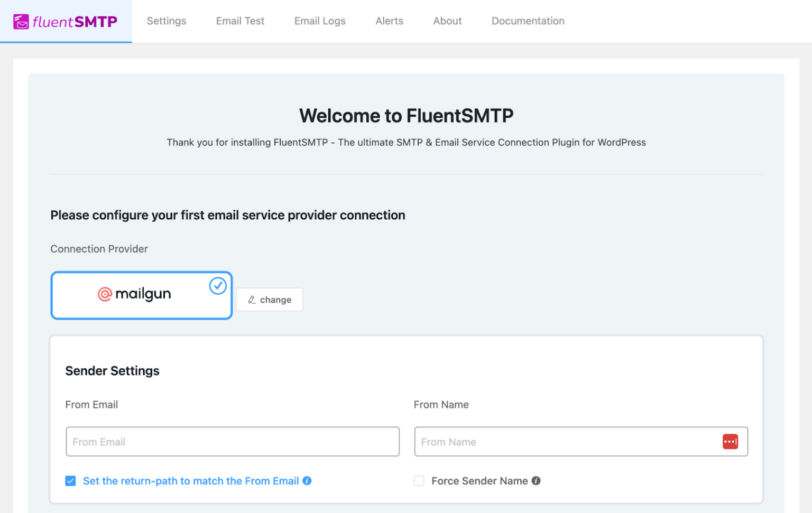The height and width of the screenshot is (513, 812).
Task: Uncheck the return-path match checkbox
Action: coord(70,481)
